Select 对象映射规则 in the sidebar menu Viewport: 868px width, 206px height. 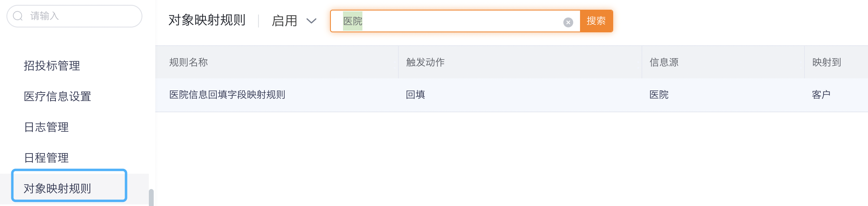(57, 188)
